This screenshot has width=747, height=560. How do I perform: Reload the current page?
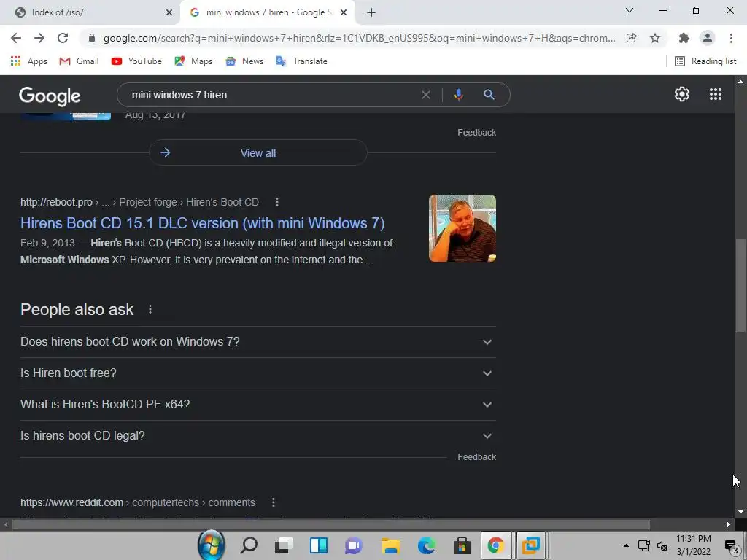tap(63, 38)
